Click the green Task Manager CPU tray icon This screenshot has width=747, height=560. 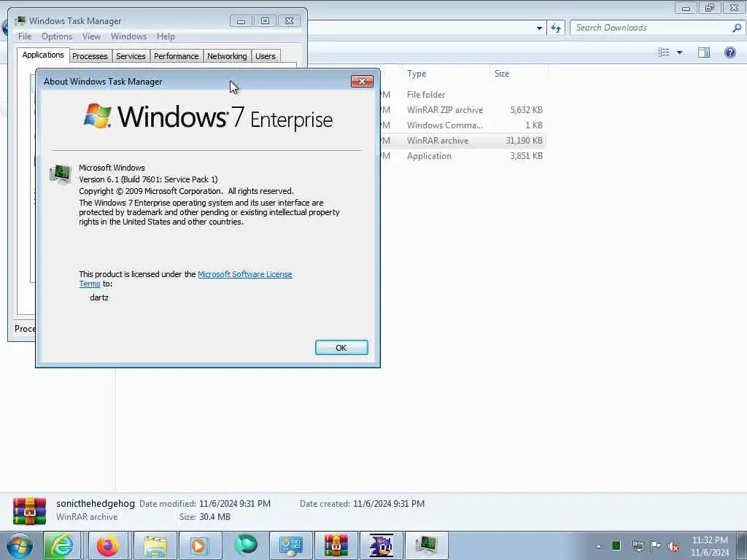[616, 546]
